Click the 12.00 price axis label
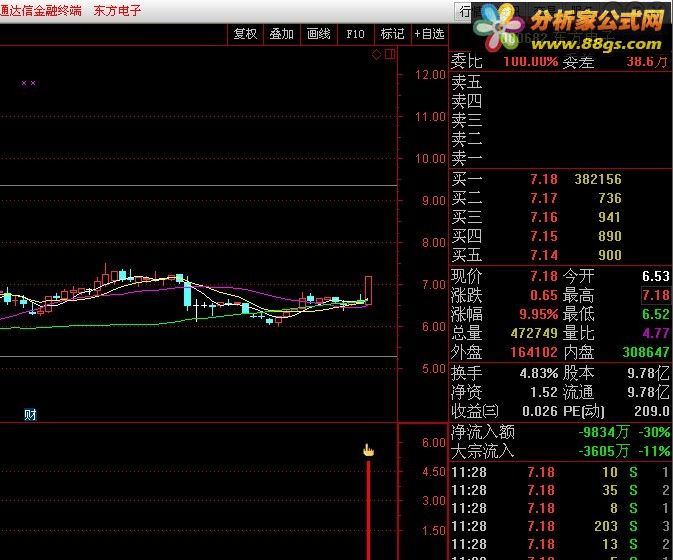673x560 pixels. click(x=430, y=75)
